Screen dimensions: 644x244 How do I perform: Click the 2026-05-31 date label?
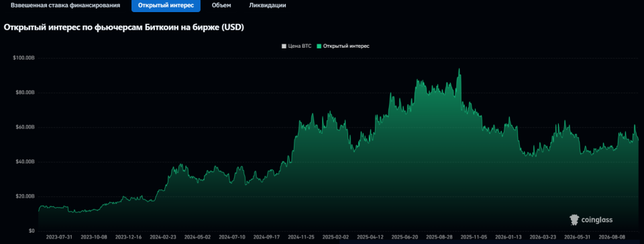click(x=578, y=237)
